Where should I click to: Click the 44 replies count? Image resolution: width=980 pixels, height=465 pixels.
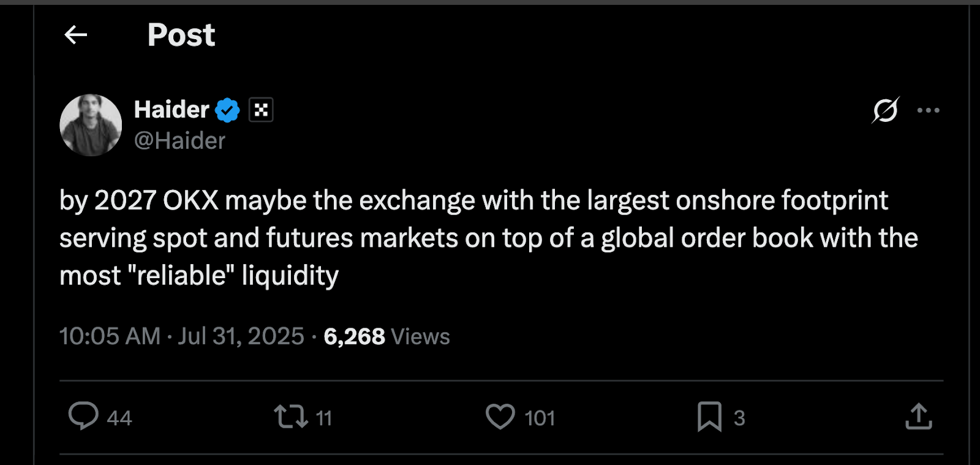point(119,418)
